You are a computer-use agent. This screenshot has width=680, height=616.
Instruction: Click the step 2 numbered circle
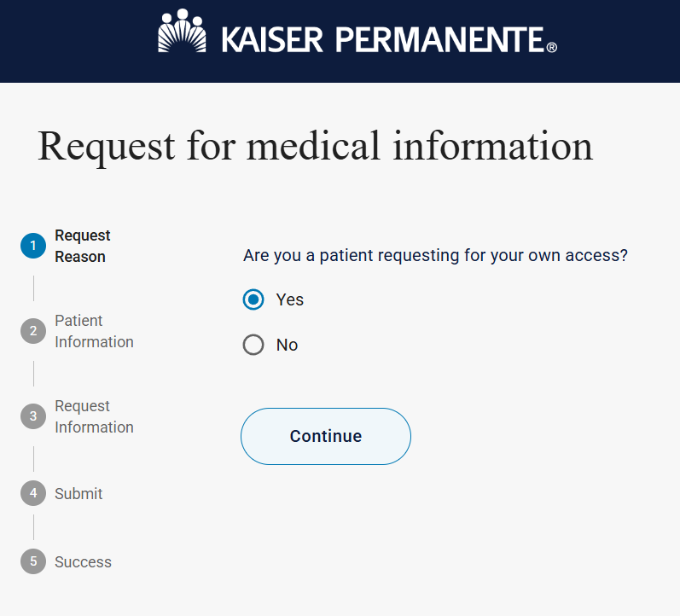coord(33,331)
